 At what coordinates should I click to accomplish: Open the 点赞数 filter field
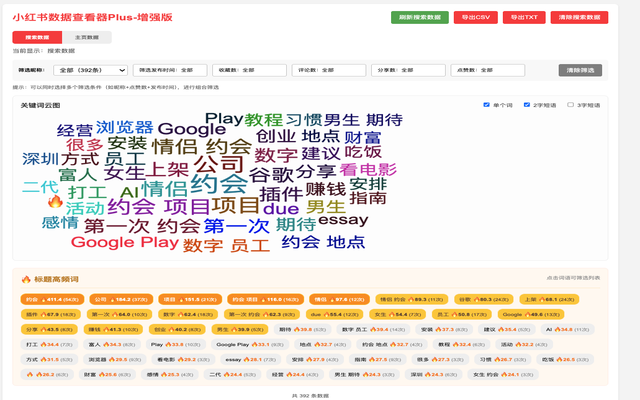point(487,70)
